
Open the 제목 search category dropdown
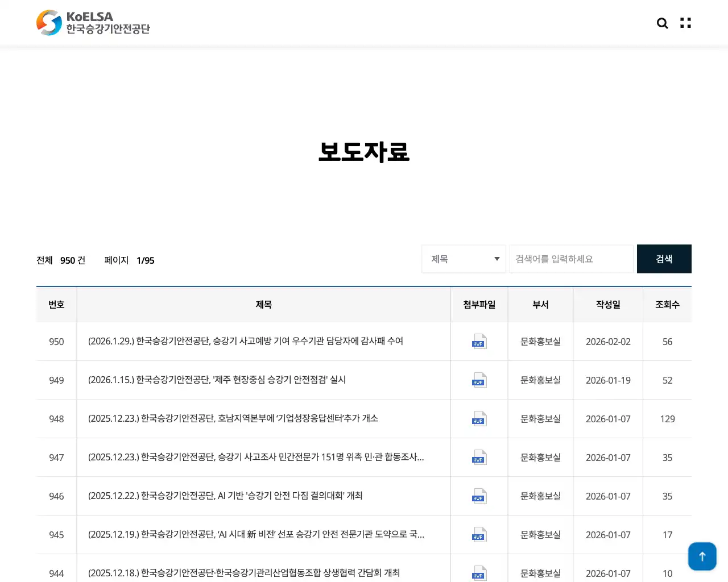(x=463, y=259)
